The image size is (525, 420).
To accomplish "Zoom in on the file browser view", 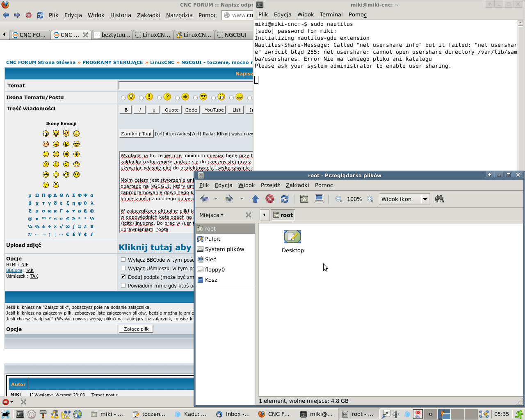I will pos(370,199).
